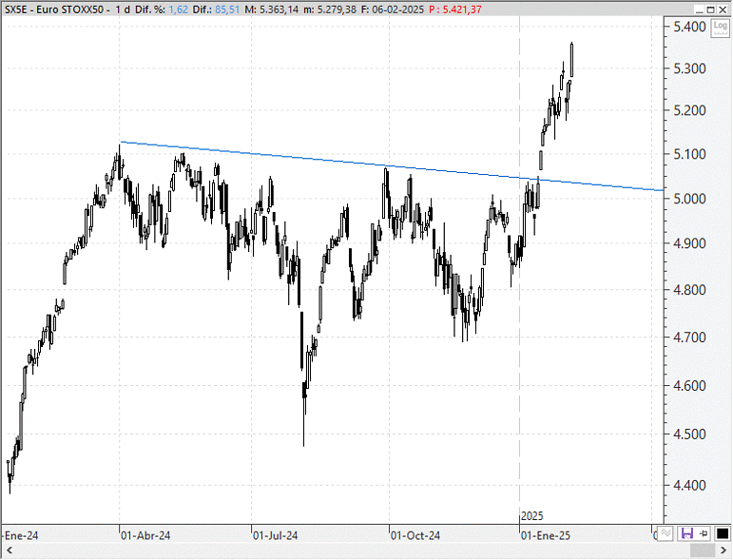Click the 4.800 price axis label
The width and height of the screenshot is (733, 560).
tap(689, 290)
